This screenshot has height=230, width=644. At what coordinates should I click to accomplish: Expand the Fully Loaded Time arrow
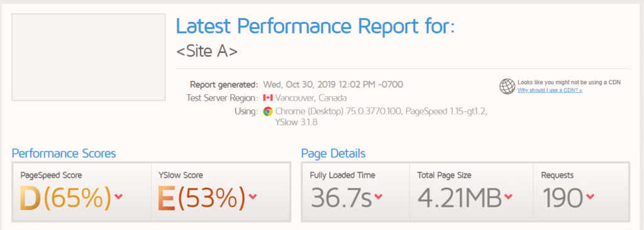click(378, 197)
